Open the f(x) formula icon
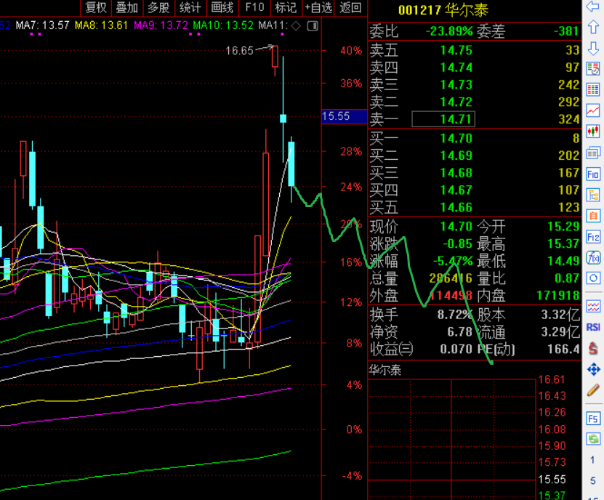The image size is (604, 500). [593, 257]
